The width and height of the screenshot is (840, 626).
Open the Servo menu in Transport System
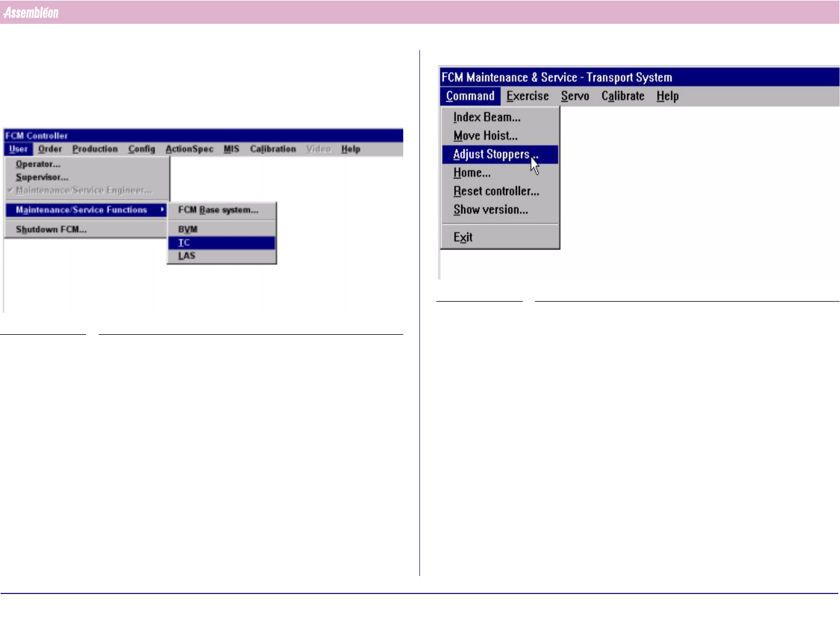click(x=575, y=96)
